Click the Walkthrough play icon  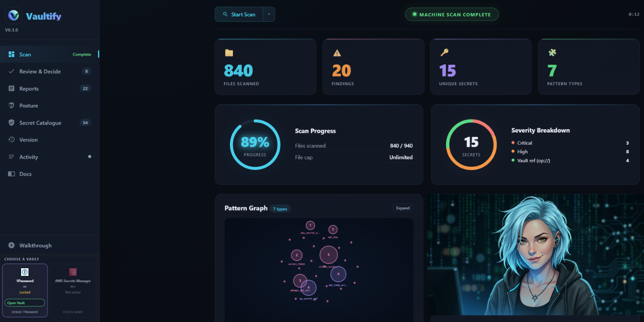(11, 246)
